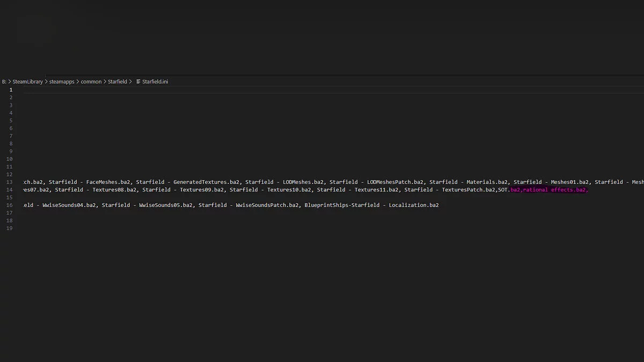
Task: Expand the steamapps breadcrumb folder
Action: pos(62,82)
